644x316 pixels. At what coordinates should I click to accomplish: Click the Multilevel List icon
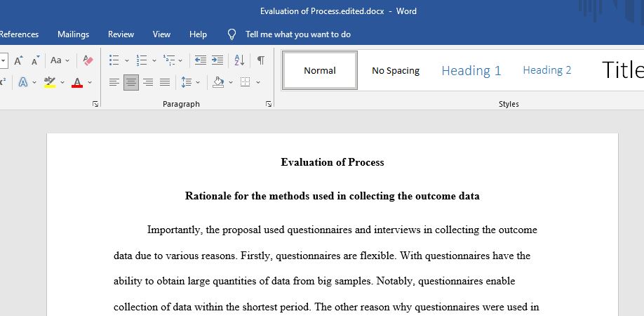coord(169,60)
